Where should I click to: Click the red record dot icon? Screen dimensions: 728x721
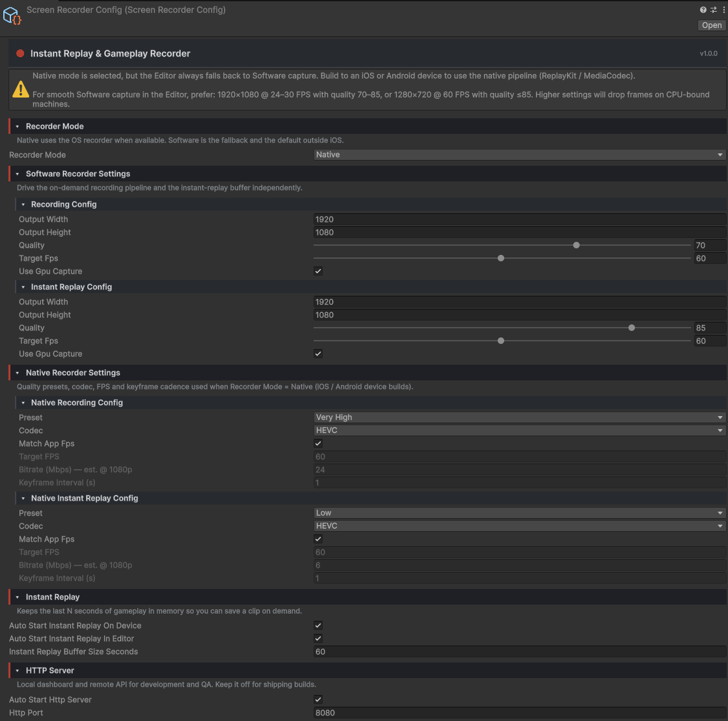click(x=20, y=53)
